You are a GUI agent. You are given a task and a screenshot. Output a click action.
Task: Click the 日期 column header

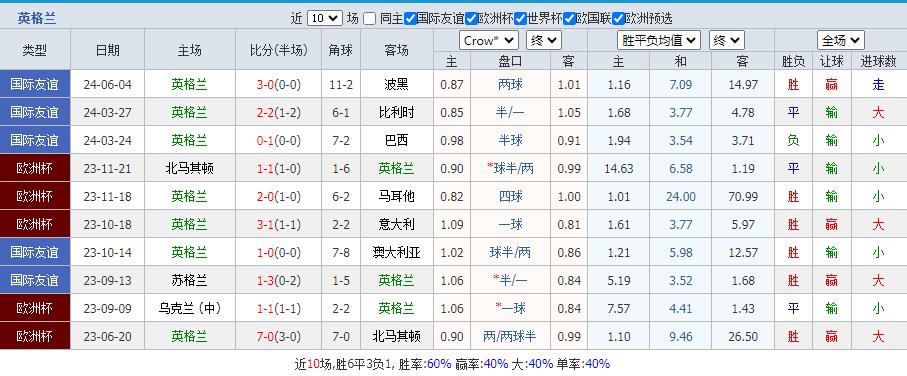pyautogui.click(x=108, y=50)
